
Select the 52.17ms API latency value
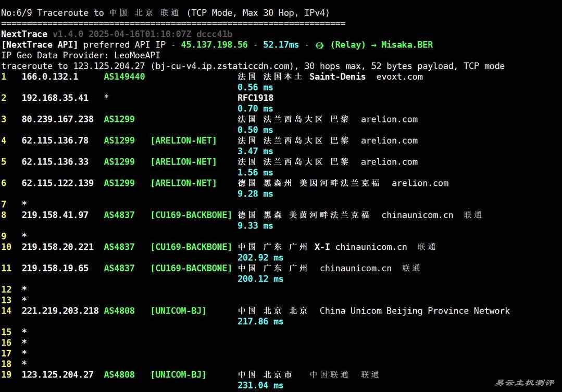(281, 45)
